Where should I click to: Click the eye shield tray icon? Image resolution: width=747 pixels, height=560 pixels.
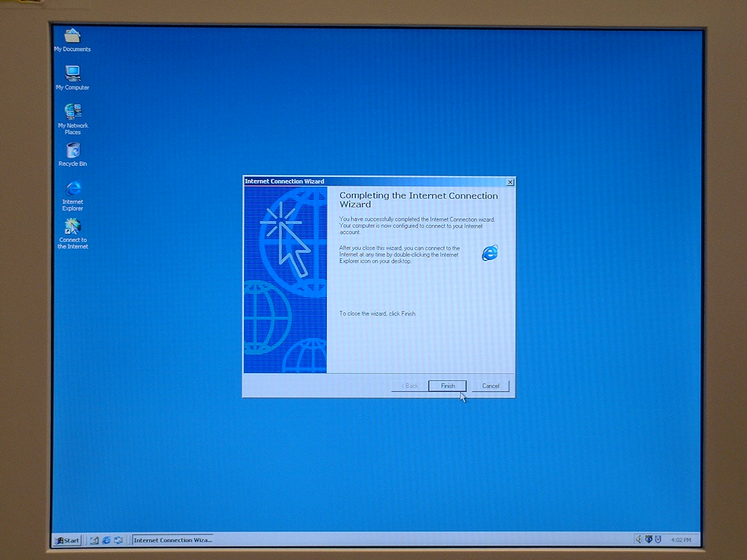coord(648,539)
